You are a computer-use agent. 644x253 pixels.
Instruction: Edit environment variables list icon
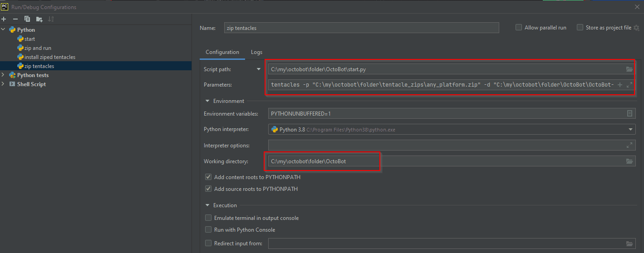[629, 113]
